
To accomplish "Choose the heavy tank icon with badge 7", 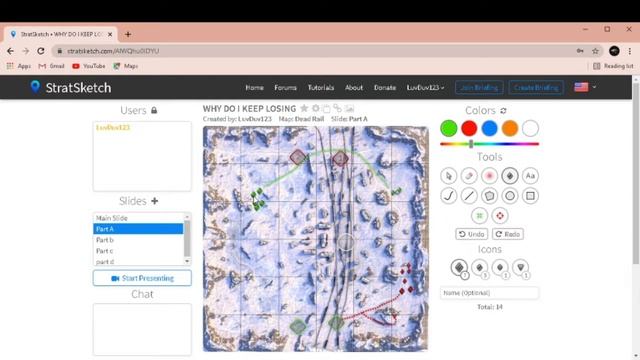I will point(459,268).
